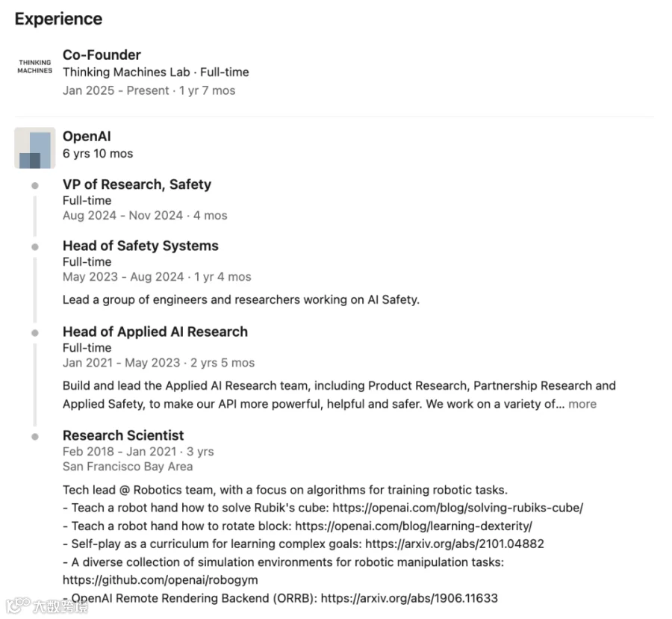Viewport: 672px width, 619px height.
Task: Open the learning-dexterity blog link
Action: 414,526
